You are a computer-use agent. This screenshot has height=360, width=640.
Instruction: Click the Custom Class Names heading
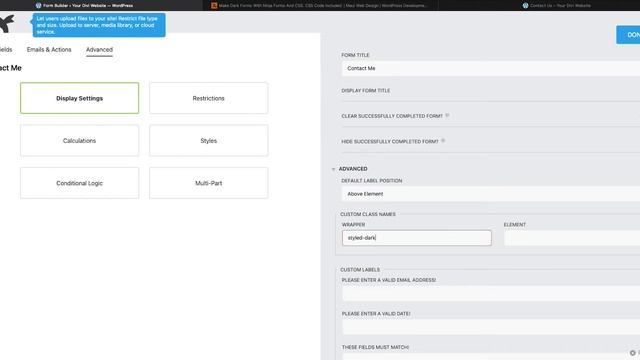coord(368,214)
